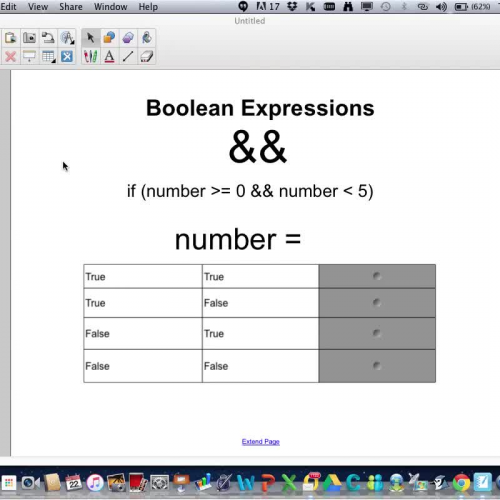Click the Hangouts quote icon in menu bar
The width and height of the screenshot is (500, 500).
[x=243, y=7]
